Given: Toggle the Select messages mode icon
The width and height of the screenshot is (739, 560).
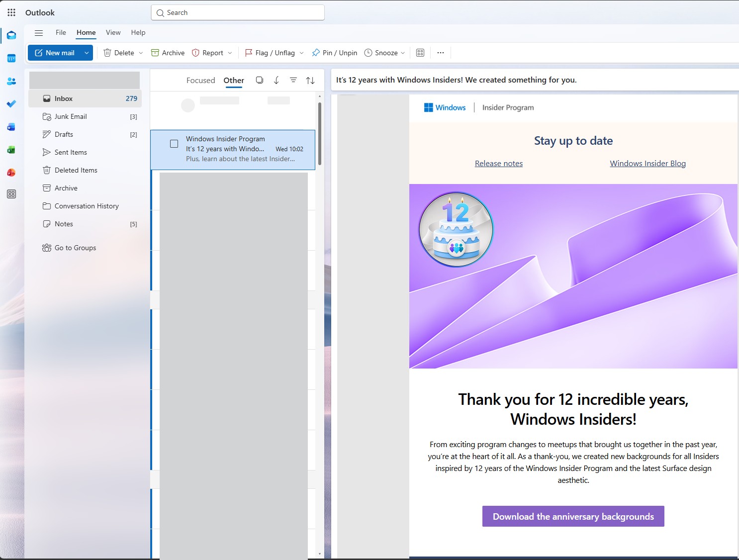Looking at the screenshot, I should [x=260, y=80].
